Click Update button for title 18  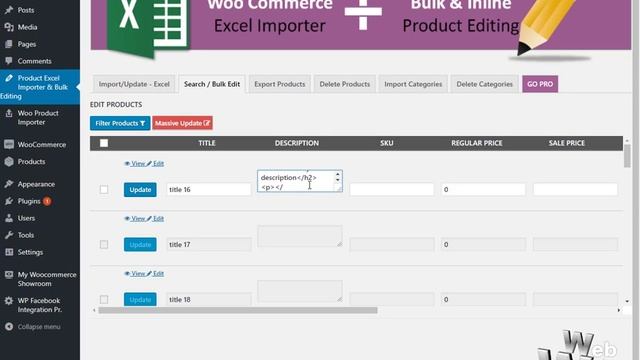click(x=140, y=300)
